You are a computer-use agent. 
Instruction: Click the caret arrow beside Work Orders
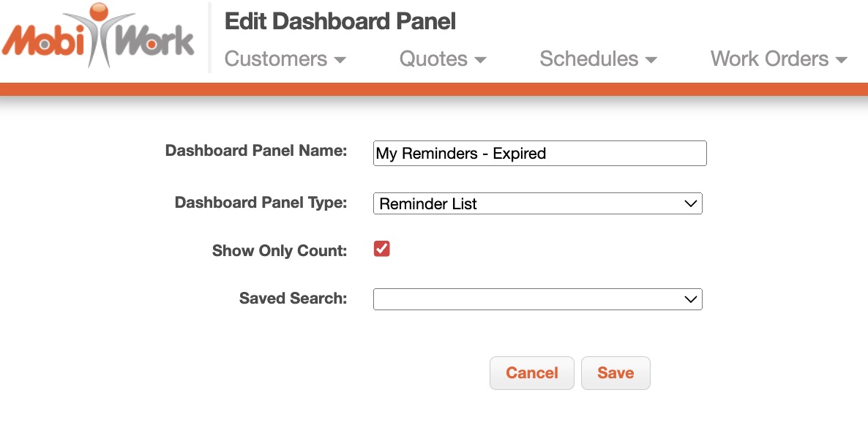coord(841,60)
